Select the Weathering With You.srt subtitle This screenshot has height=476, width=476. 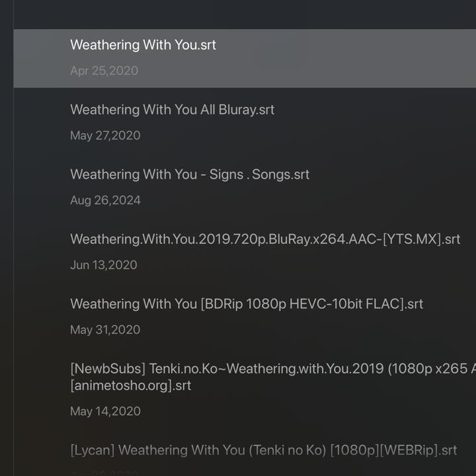pos(143,45)
